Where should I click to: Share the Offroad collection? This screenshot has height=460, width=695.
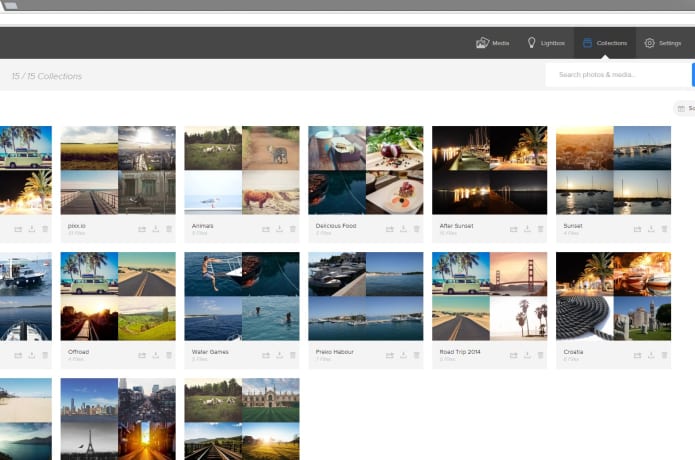click(142, 355)
